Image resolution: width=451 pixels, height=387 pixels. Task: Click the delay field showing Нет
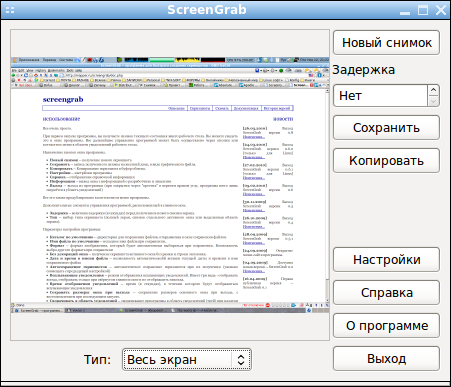[x=380, y=96]
